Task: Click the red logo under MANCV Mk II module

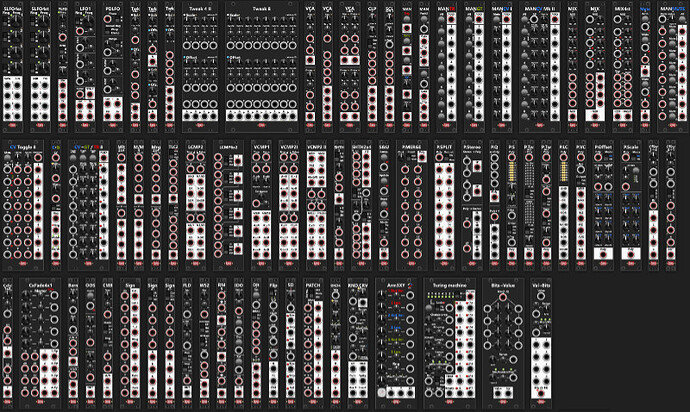Action: pos(540,125)
